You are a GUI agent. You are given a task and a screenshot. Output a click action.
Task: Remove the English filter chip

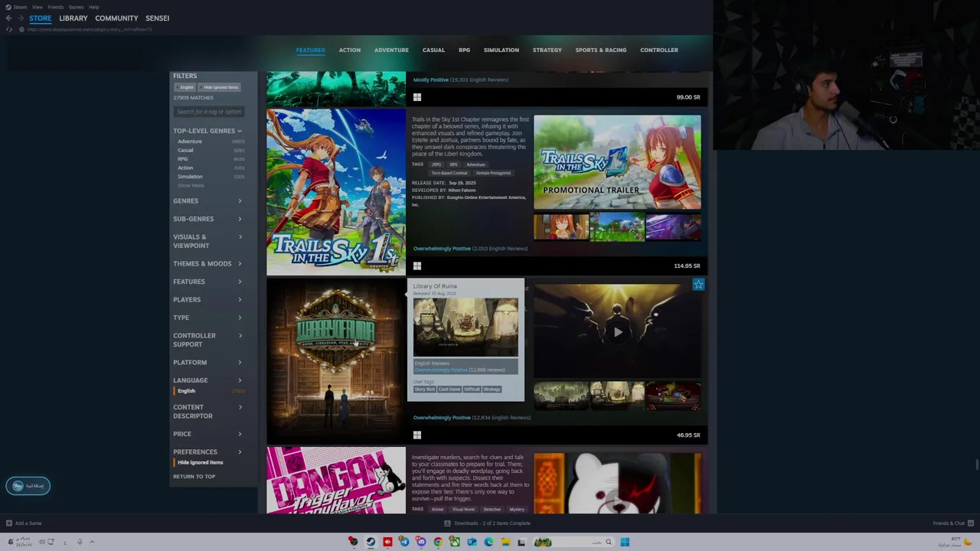pos(187,87)
